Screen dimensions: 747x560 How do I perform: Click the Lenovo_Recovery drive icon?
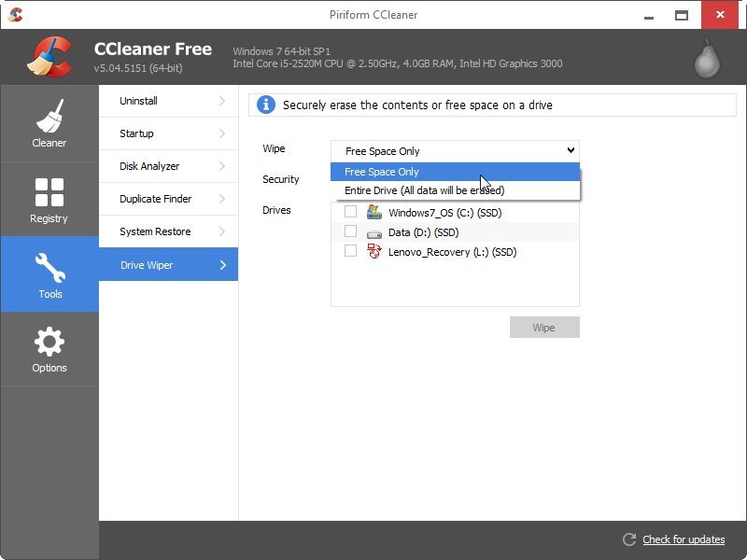374,251
